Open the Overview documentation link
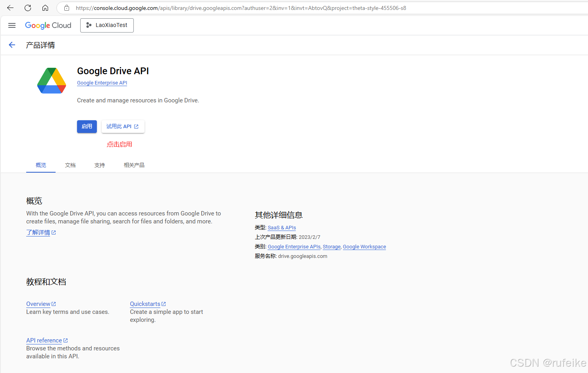This screenshot has height=373, width=588. 41,304
